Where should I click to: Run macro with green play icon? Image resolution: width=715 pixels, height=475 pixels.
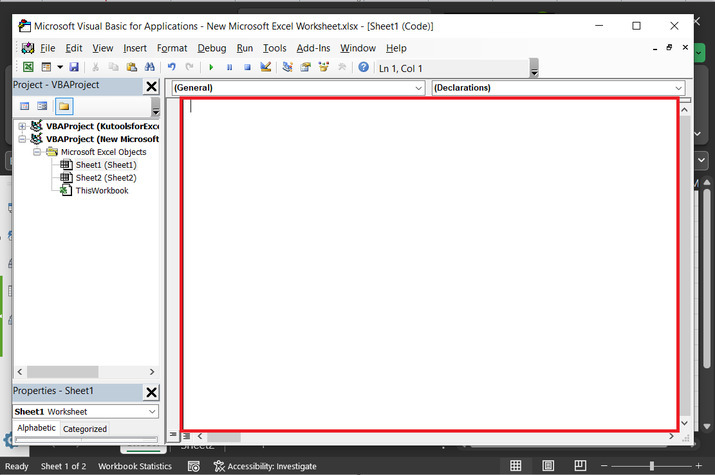pos(211,67)
